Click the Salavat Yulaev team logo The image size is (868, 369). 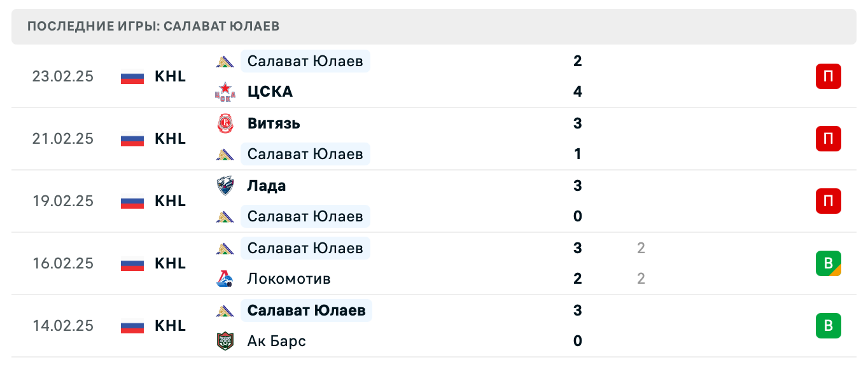click(x=225, y=61)
